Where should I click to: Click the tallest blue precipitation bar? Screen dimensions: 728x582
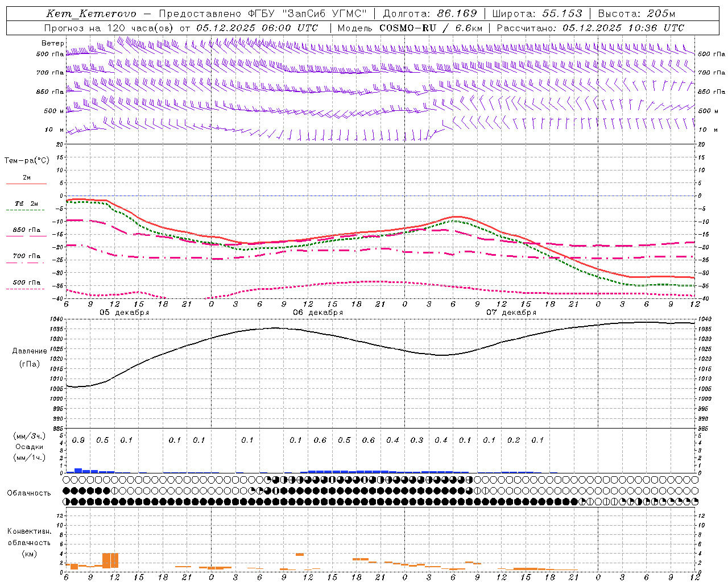coord(78,471)
